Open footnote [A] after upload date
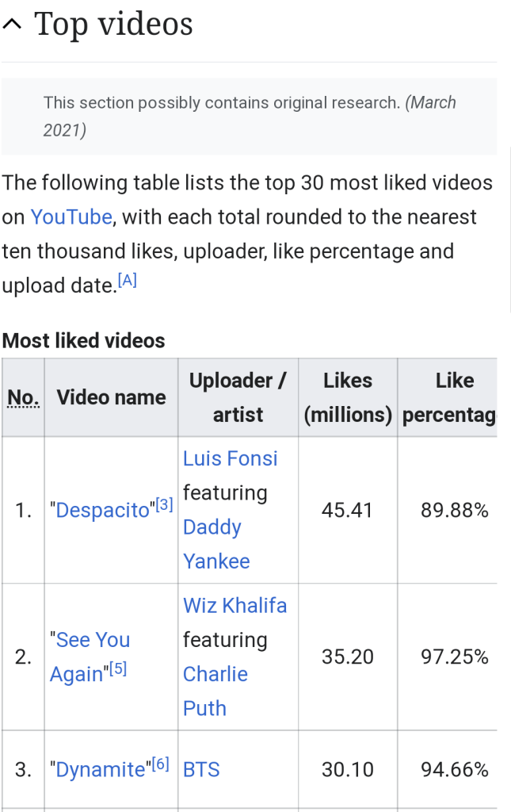The width and height of the screenshot is (511, 812). (x=127, y=281)
